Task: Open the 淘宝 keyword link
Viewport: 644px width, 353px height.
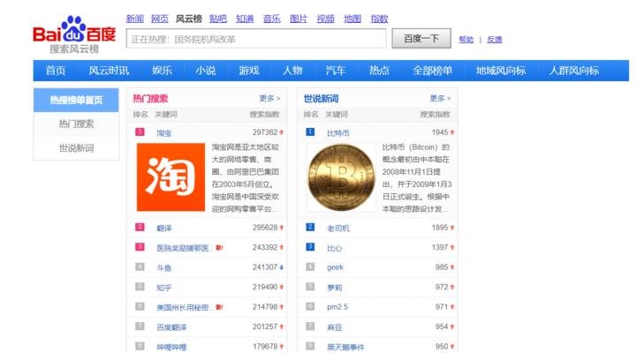Action: click(164, 133)
